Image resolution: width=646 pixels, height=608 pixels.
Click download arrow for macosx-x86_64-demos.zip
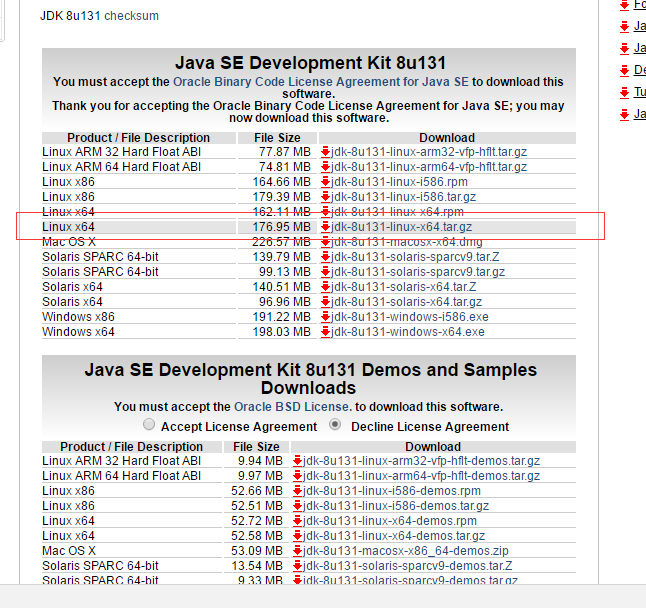297,551
